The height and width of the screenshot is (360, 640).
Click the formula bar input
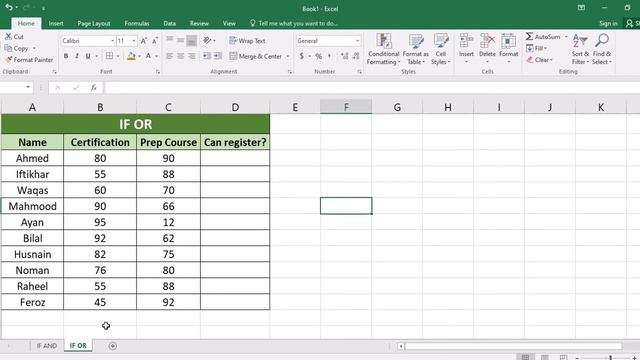click(x=371, y=87)
